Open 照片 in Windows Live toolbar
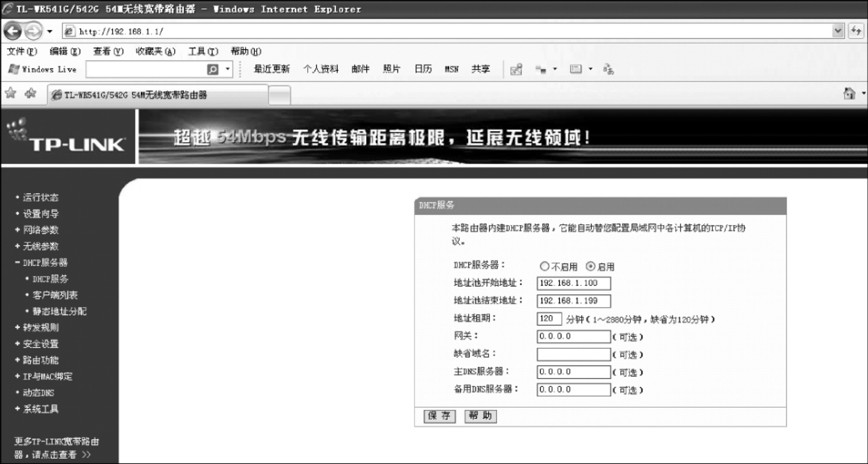868x464 pixels. [392, 69]
